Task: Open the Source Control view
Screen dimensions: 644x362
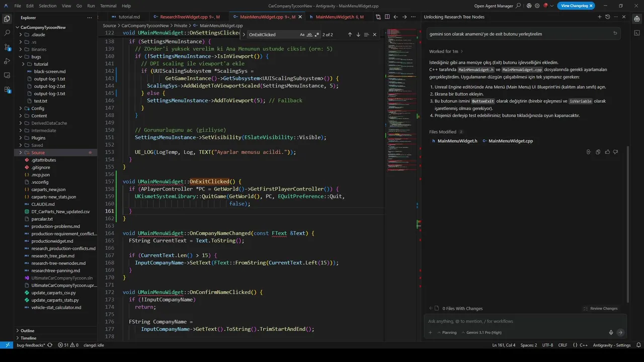Action: [7, 47]
